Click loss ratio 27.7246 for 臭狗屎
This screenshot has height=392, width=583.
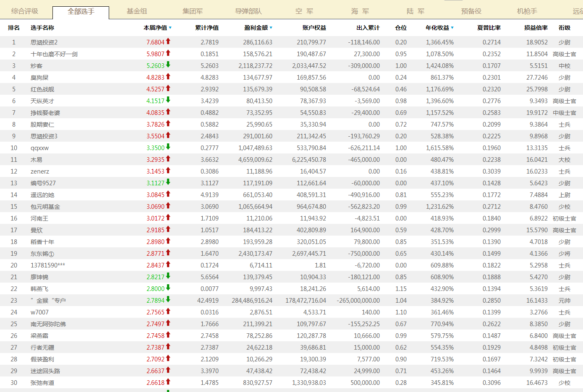(537, 78)
